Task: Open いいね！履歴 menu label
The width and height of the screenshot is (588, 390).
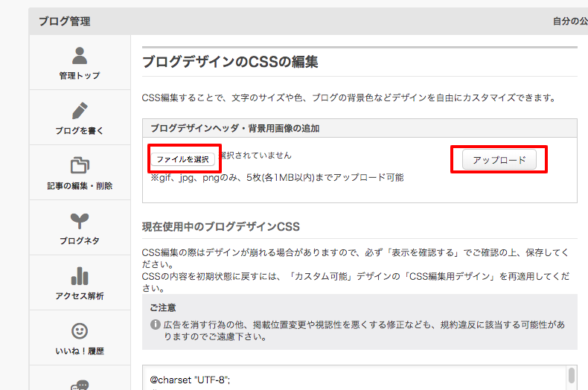Action: 80,351
